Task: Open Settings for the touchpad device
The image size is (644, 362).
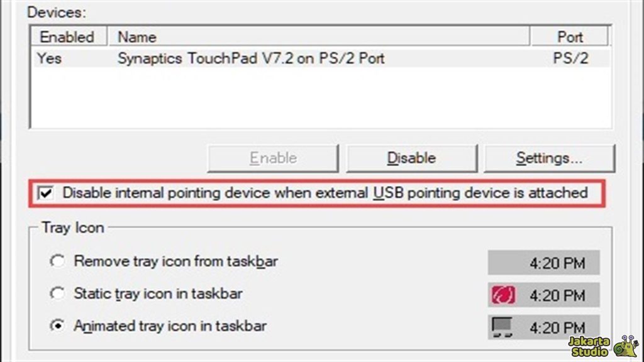Action: (548, 158)
